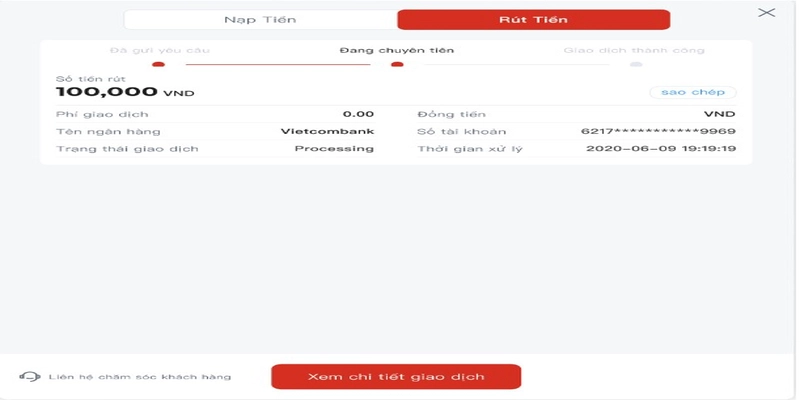
Task: Open Liên hệ chăm sóc khách hàng link
Action: pos(140,377)
